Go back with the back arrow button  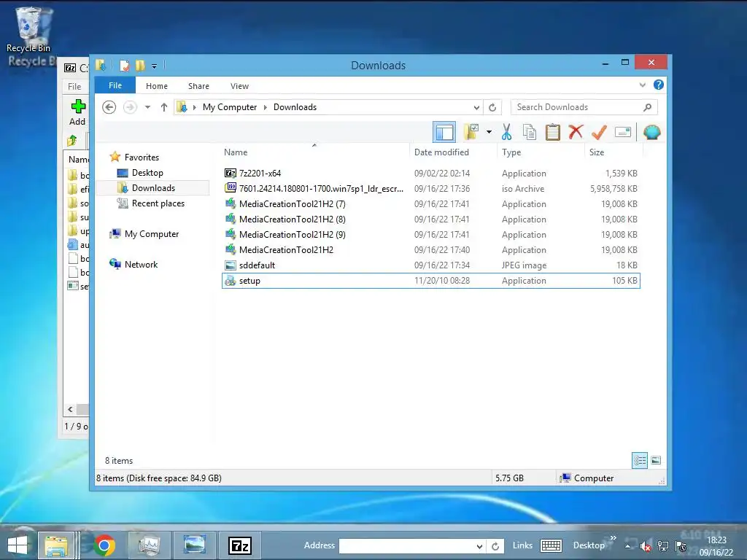[109, 107]
